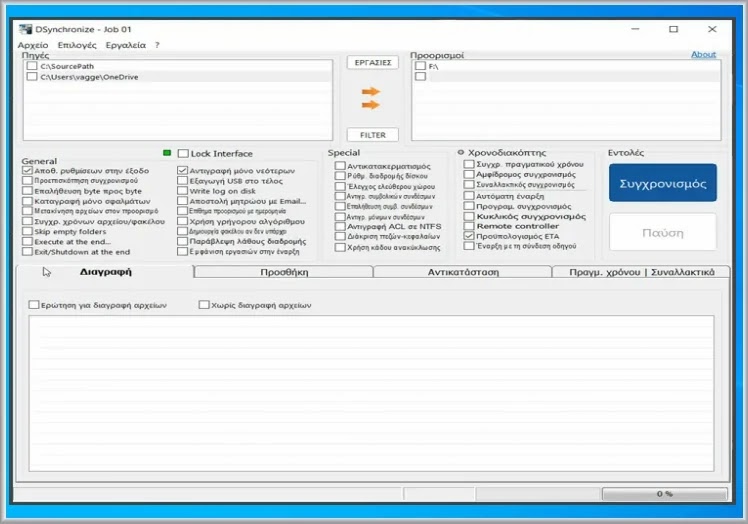Enable Ερώτηση για διαγραφή αρχείων
The width and height of the screenshot is (748, 524).
pyautogui.click(x=33, y=304)
